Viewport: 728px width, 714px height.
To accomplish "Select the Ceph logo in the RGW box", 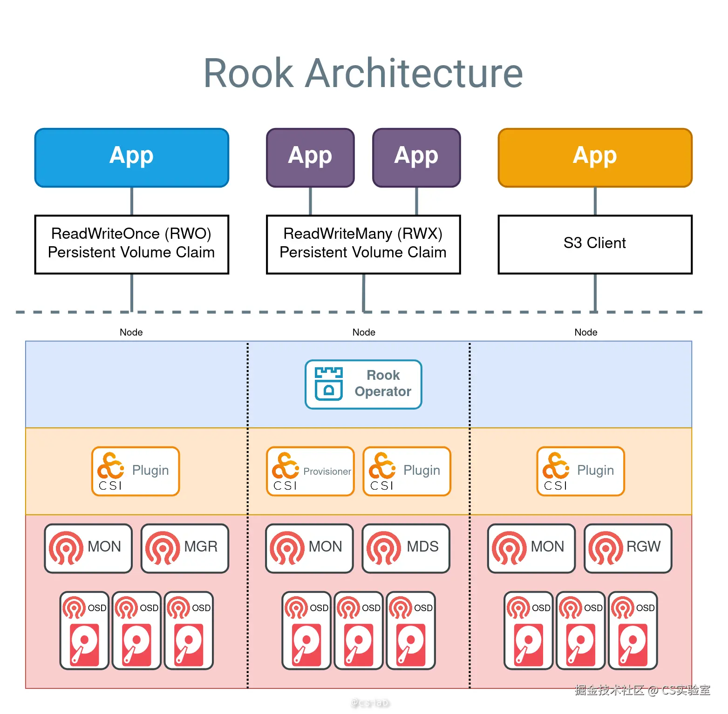I will click(x=606, y=548).
